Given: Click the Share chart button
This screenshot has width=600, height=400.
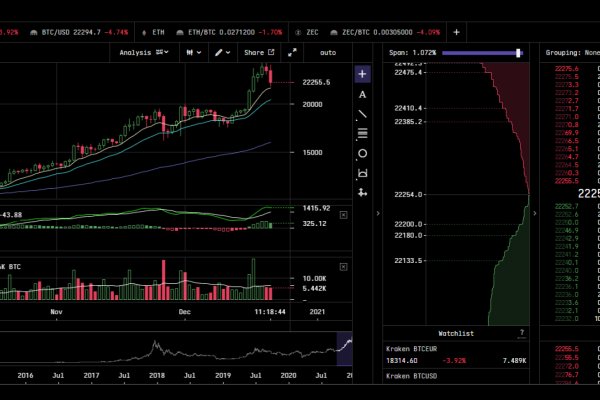Looking at the screenshot, I should [258, 52].
